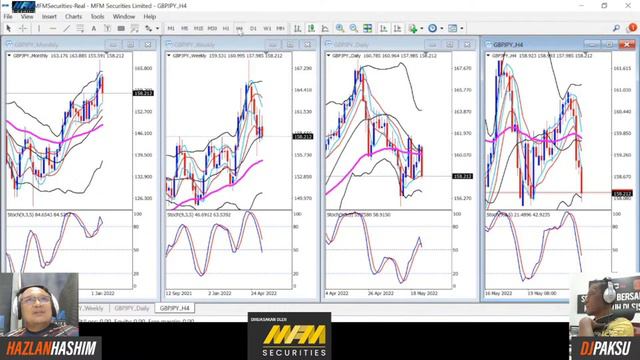Pick the text 'A' tool
Viewport: 640px width, 360px height.
(93, 28)
